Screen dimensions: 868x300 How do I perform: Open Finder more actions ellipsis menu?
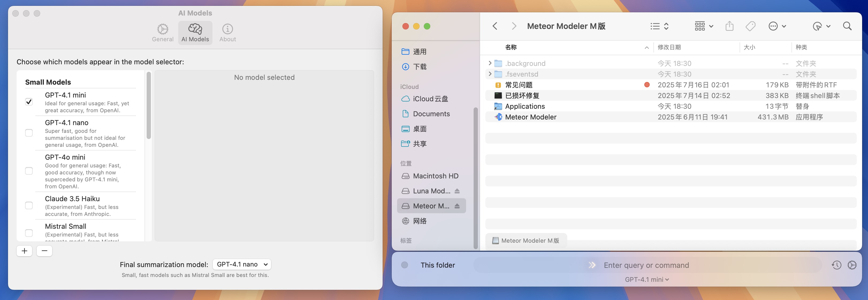tap(777, 26)
